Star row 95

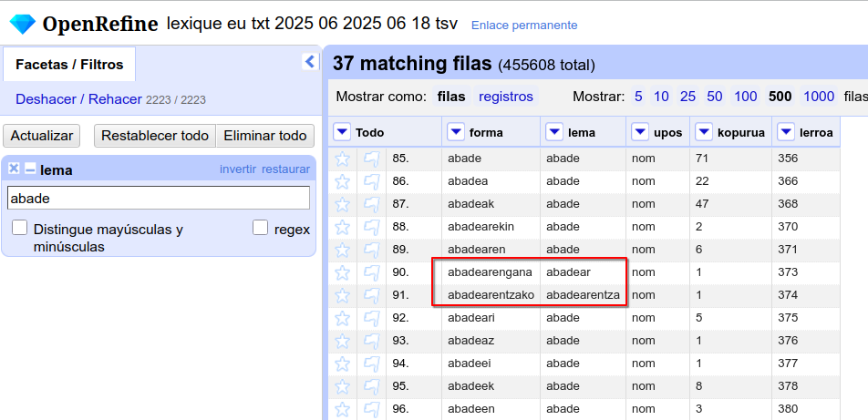click(343, 386)
